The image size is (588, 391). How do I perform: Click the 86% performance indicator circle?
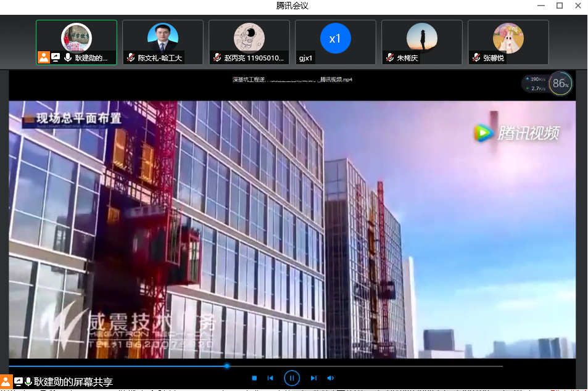coord(560,84)
